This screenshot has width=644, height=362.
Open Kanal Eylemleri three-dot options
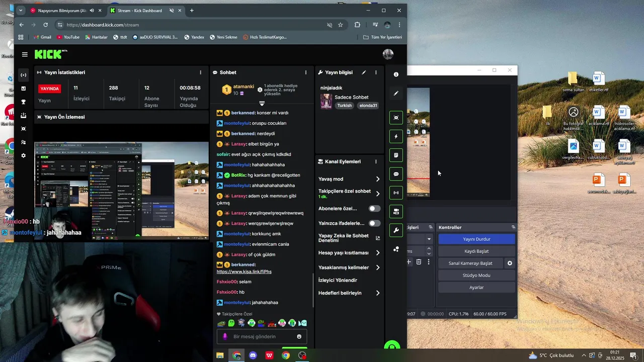pos(376,162)
